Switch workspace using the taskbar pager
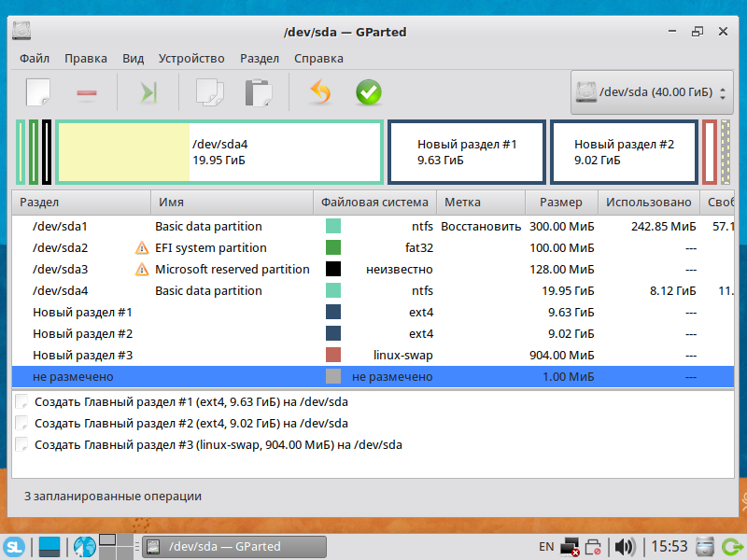This screenshot has height=560, width=747. click(x=116, y=547)
